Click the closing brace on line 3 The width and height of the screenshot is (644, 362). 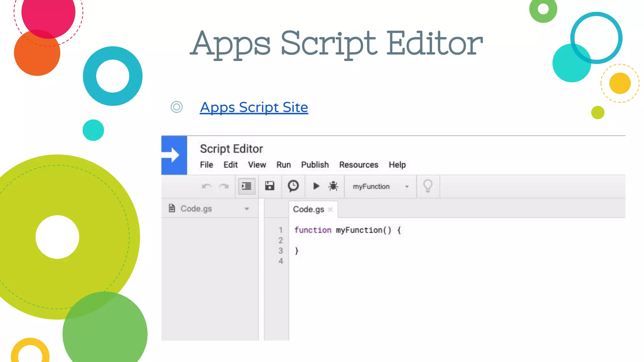[297, 251]
